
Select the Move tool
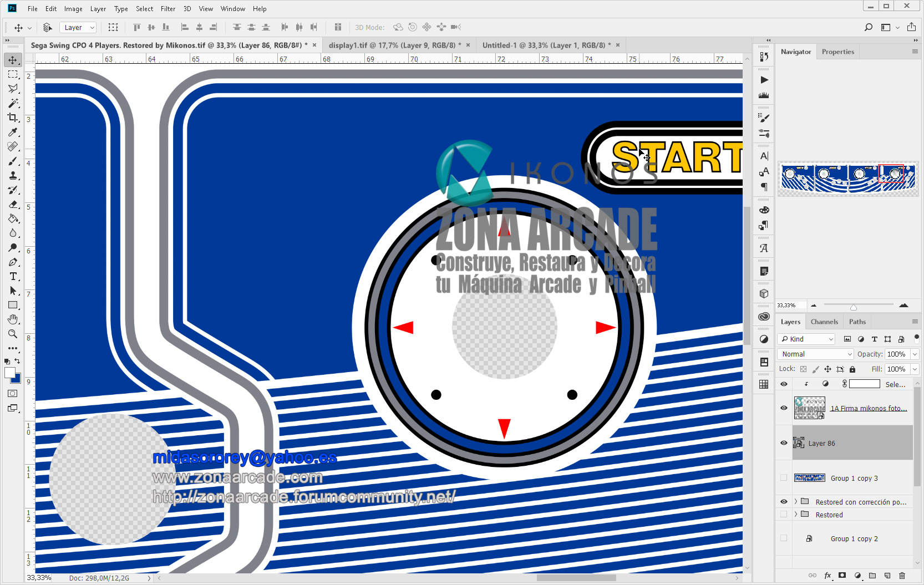pos(13,60)
